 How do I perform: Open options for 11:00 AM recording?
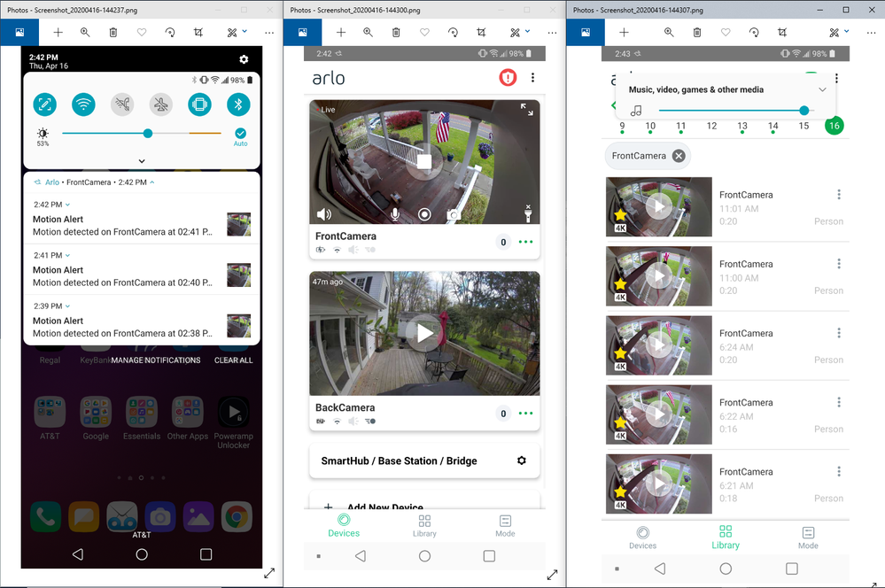[x=839, y=264]
